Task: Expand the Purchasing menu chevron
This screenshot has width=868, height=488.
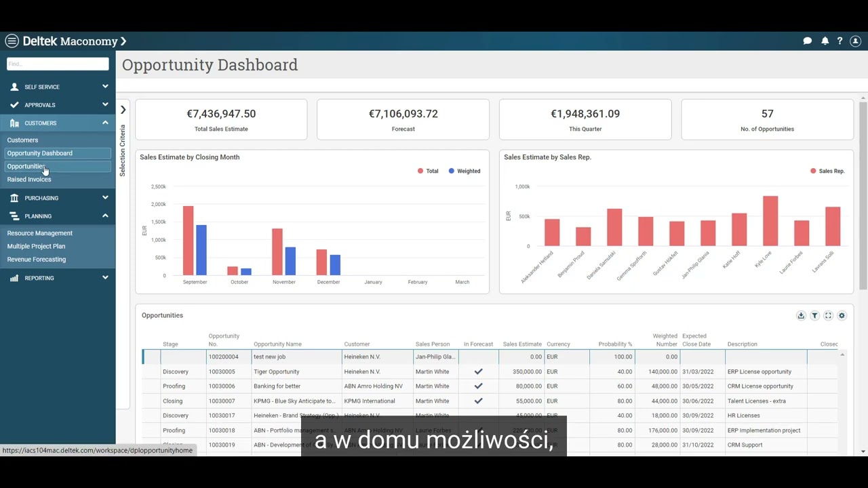Action: [x=105, y=198]
